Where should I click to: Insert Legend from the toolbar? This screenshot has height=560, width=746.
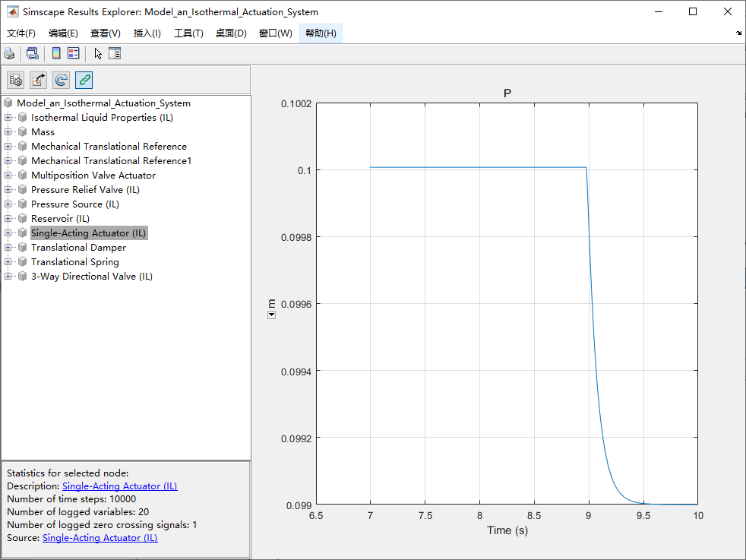point(73,53)
